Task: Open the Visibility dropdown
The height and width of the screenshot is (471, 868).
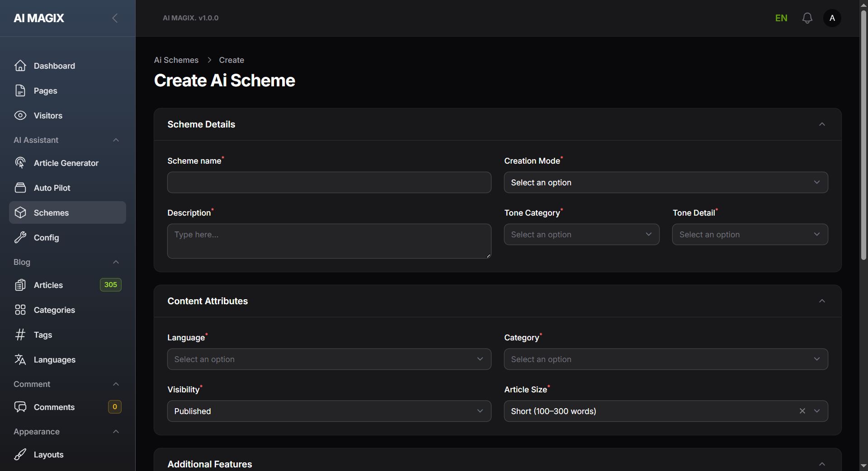Action: point(329,411)
